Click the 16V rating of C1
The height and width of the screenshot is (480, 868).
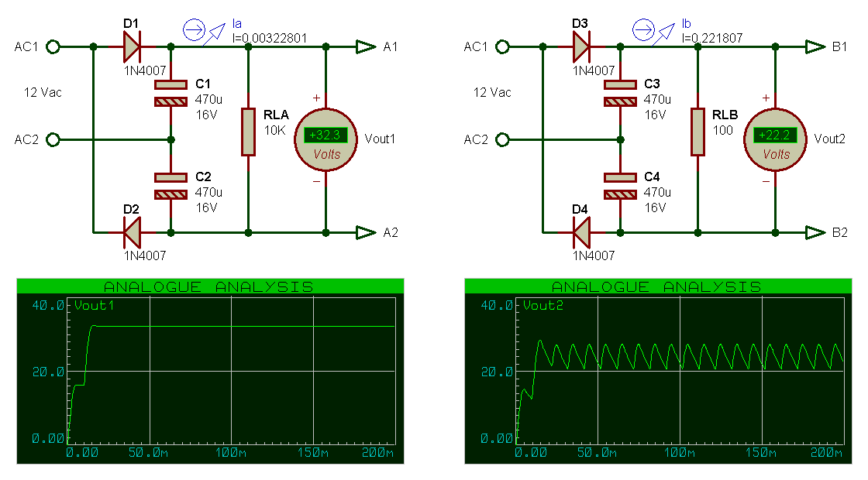coord(206,115)
